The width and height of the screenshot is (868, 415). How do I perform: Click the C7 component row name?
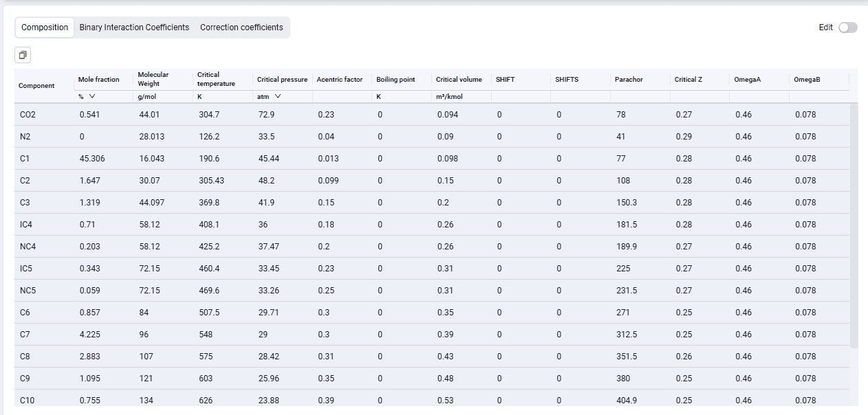click(25, 335)
